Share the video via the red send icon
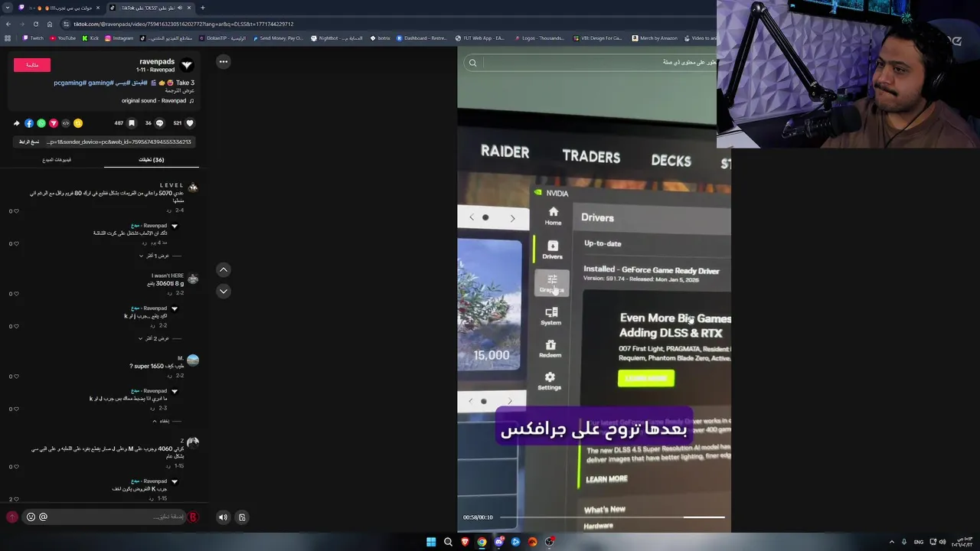The height and width of the screenshot is (551, 980). pos(54,123)
